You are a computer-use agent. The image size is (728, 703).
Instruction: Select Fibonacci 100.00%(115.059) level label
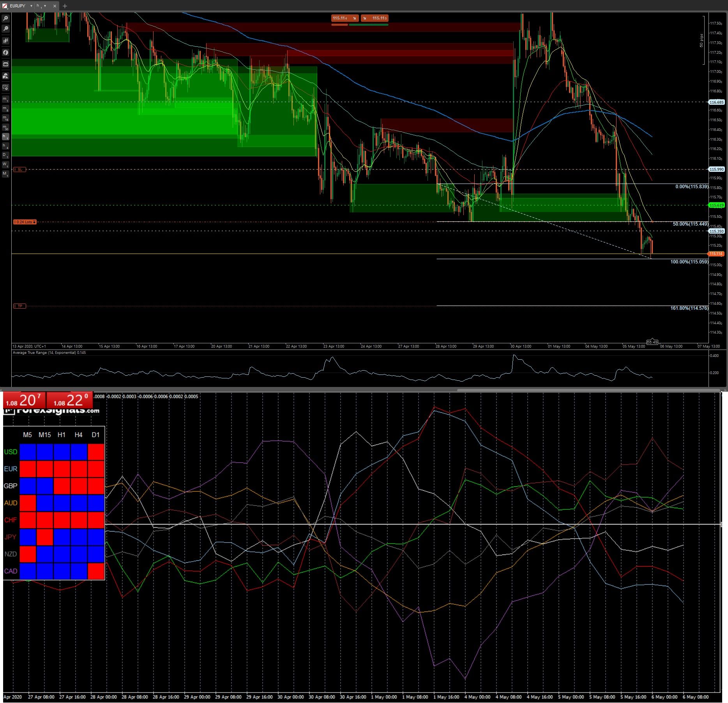(x=689, y=262)
